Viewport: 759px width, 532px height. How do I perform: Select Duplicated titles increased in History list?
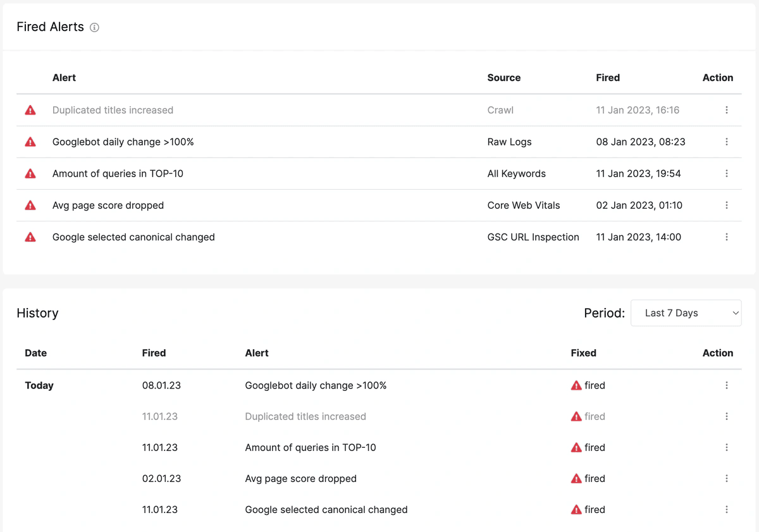point(305,416)
